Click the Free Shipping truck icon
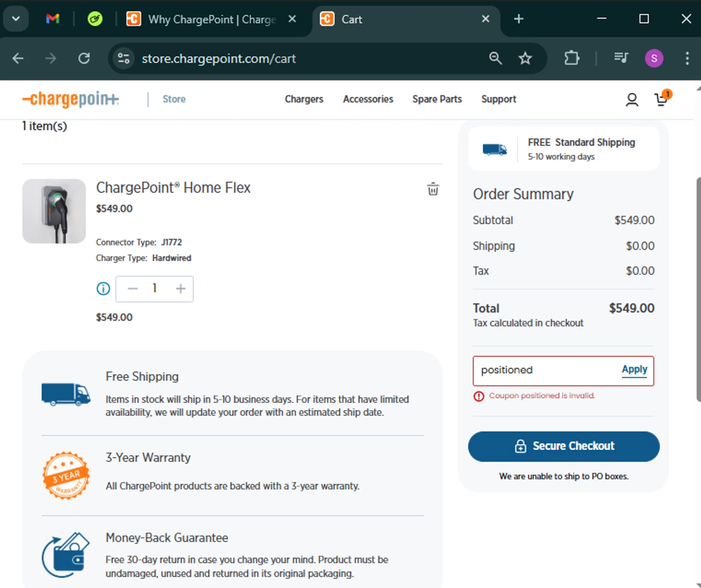Viewport: 701px width, 588px height. (66, 394)
